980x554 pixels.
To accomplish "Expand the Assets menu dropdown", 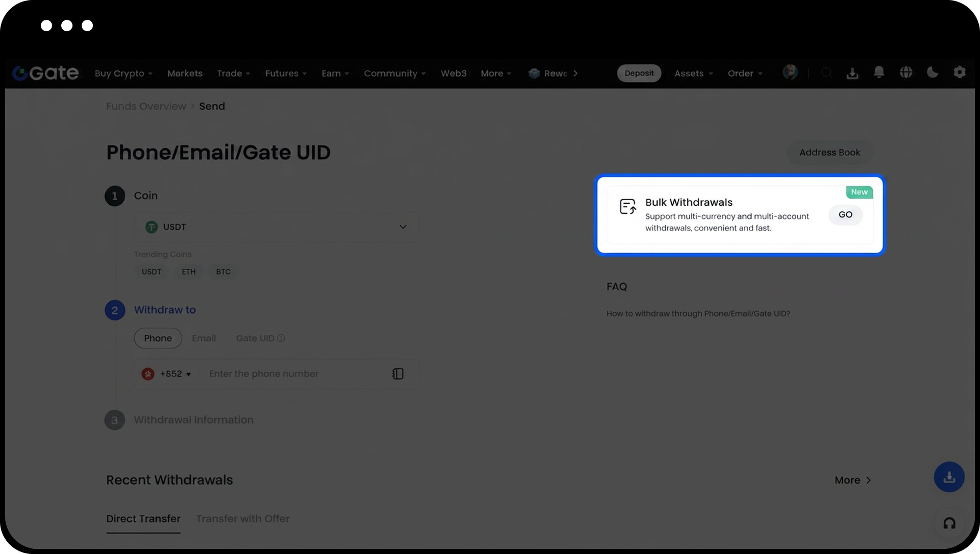I will pos(693,74).
